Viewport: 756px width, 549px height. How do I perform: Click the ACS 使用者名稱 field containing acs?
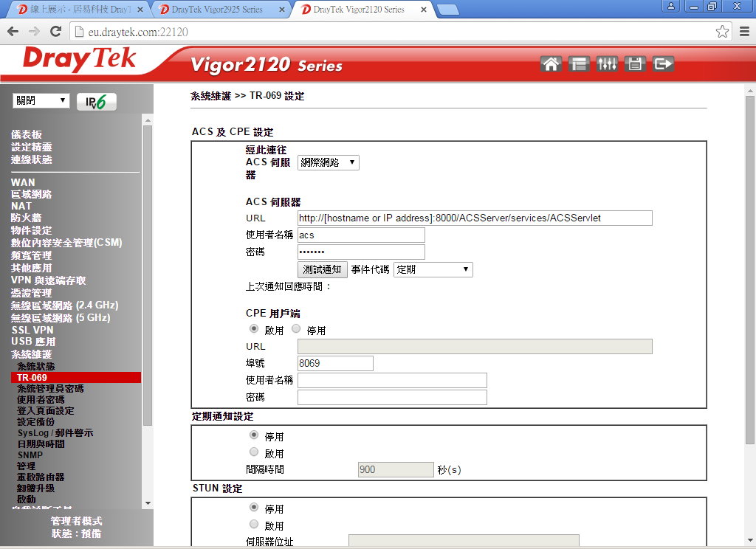point(361,235)
